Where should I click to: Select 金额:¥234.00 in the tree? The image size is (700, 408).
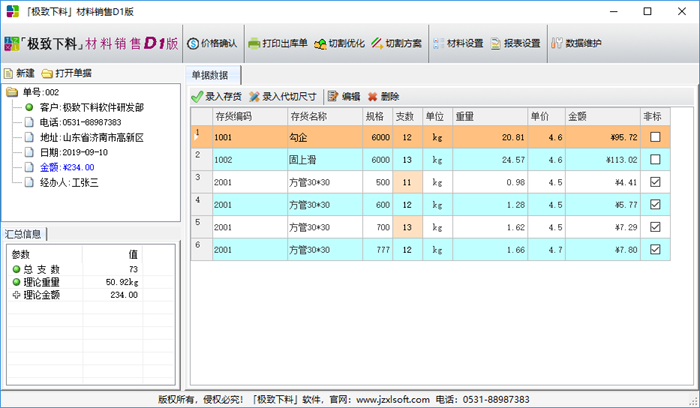[67, 167]
